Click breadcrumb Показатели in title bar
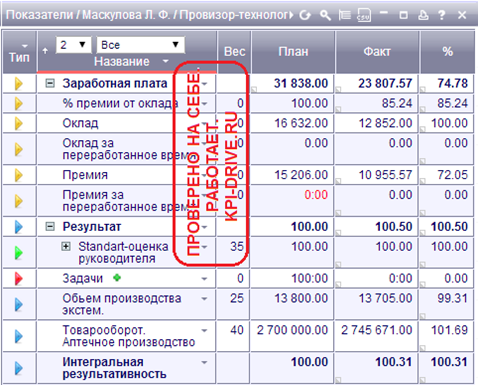The image size is (478, 385). pos(39,15)
